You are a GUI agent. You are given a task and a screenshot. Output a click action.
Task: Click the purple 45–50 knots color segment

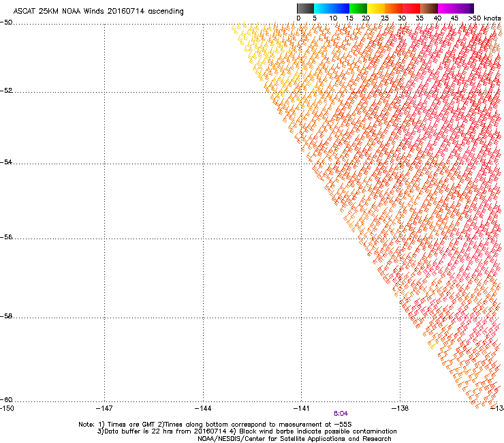click(x=464, y=8)
